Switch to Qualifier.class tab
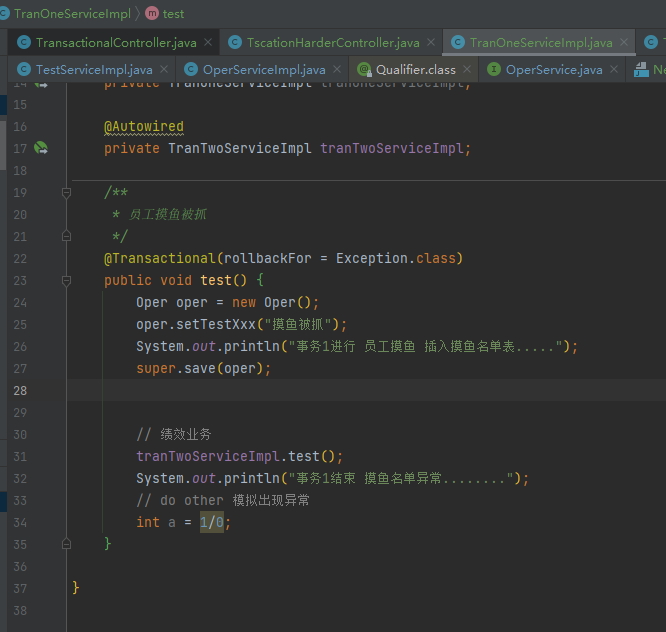Viewport: 666px width, 632px height. click(415, 69)
